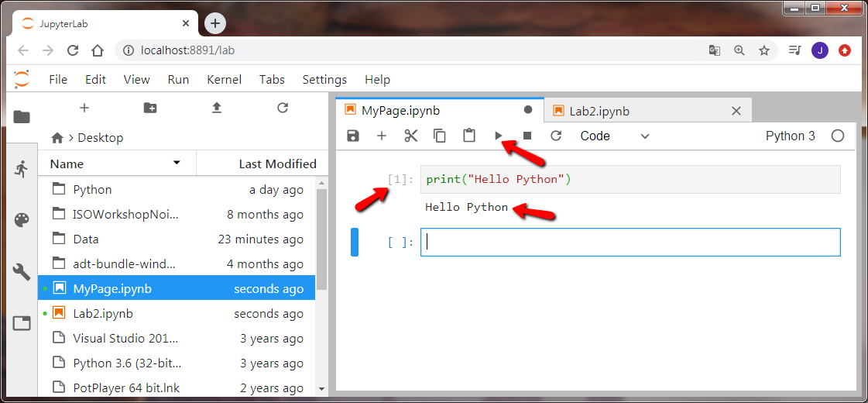This screenshot has width=868, height=403.
Task: Select MyPage.ipynb in file list
Action: 177,289
